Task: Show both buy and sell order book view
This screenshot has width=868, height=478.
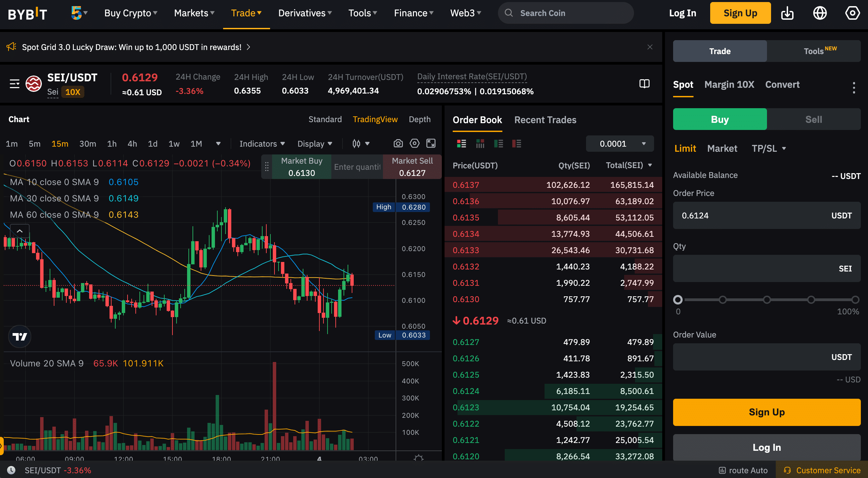Action: click(x=462, y=144)
